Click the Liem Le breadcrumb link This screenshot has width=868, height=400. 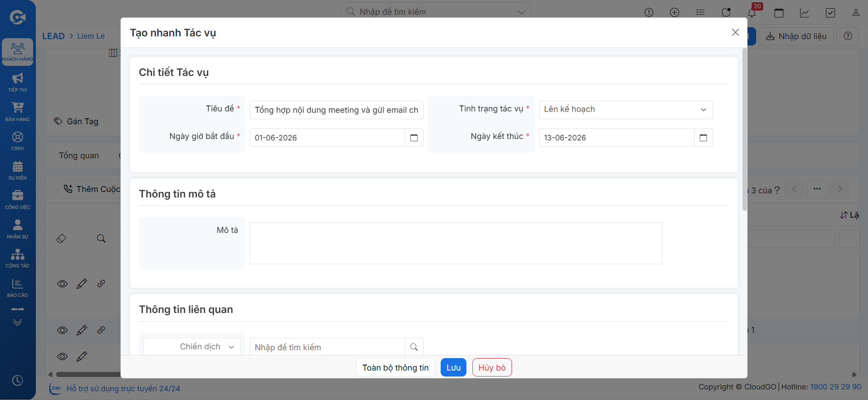click(x=91, y=36)
